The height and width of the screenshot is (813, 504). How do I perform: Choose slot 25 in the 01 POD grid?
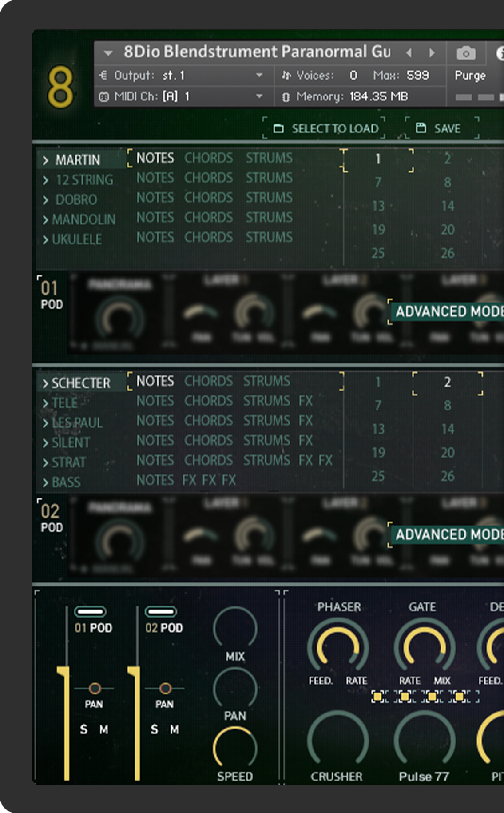pyautogui.click(x=378, y=253)
